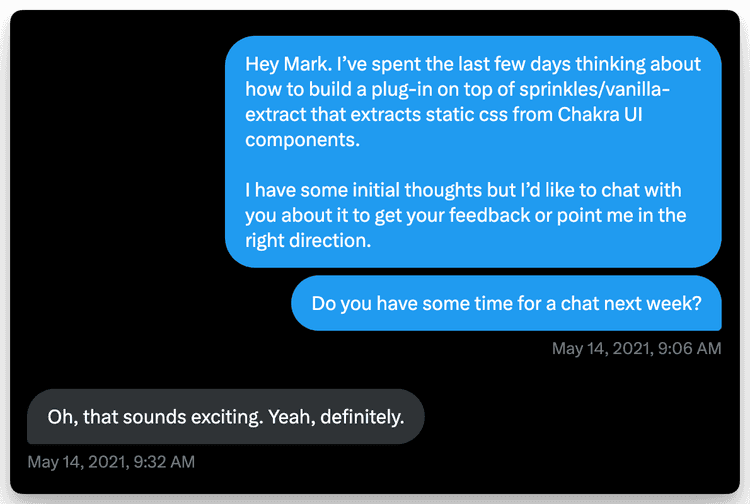750x504 pixels.
Task: Click the gray 'Oh, that sounds exciting' reply
Action: (x=226, y=416)
